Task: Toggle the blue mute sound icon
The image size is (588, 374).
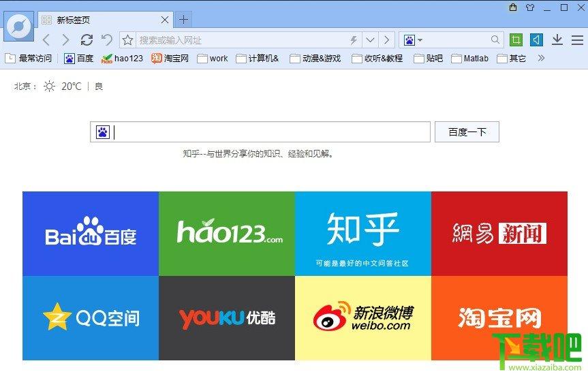Action: (537, 40)
